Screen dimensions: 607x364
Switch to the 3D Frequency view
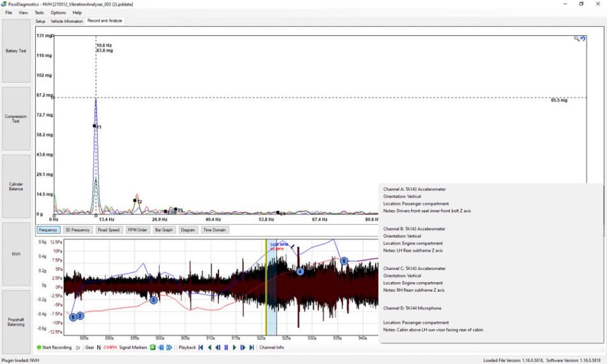click(x=77, y=230)
